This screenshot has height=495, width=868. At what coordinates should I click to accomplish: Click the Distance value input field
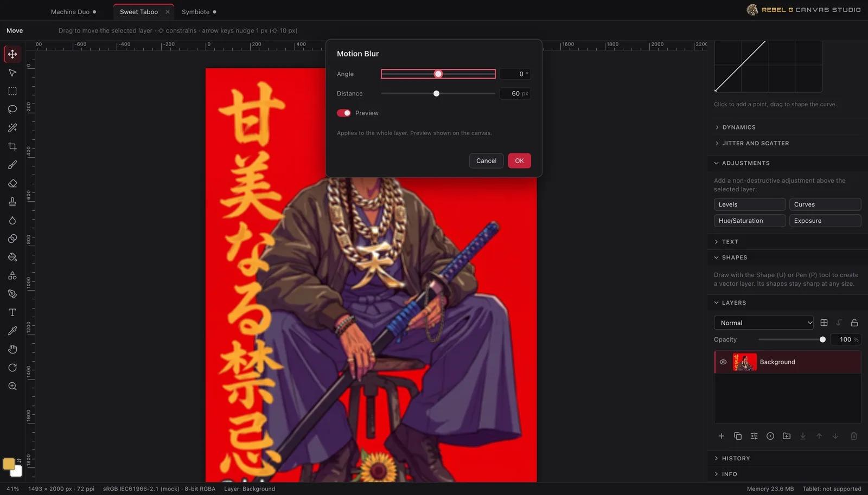pos(515,93)
